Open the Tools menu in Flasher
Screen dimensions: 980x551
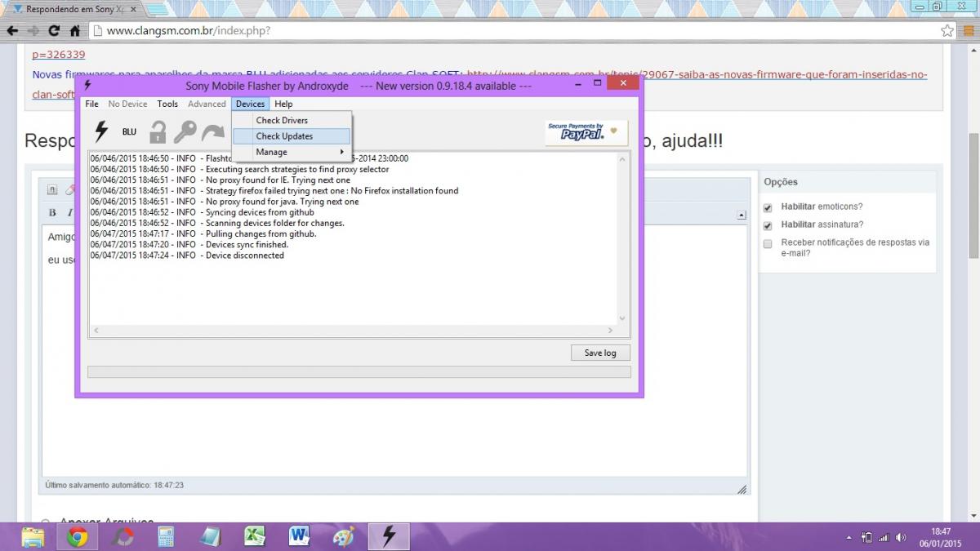point(167,104)
